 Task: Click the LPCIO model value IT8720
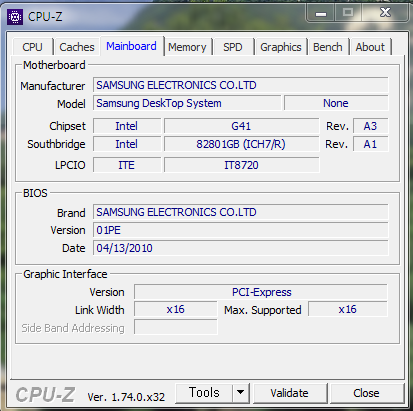[x=241, y=165]
